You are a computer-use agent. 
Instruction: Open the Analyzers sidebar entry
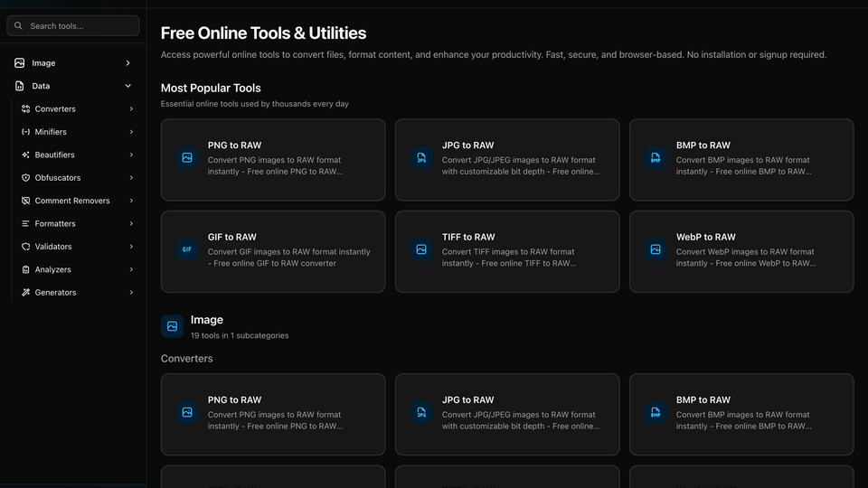pos(77,269)
